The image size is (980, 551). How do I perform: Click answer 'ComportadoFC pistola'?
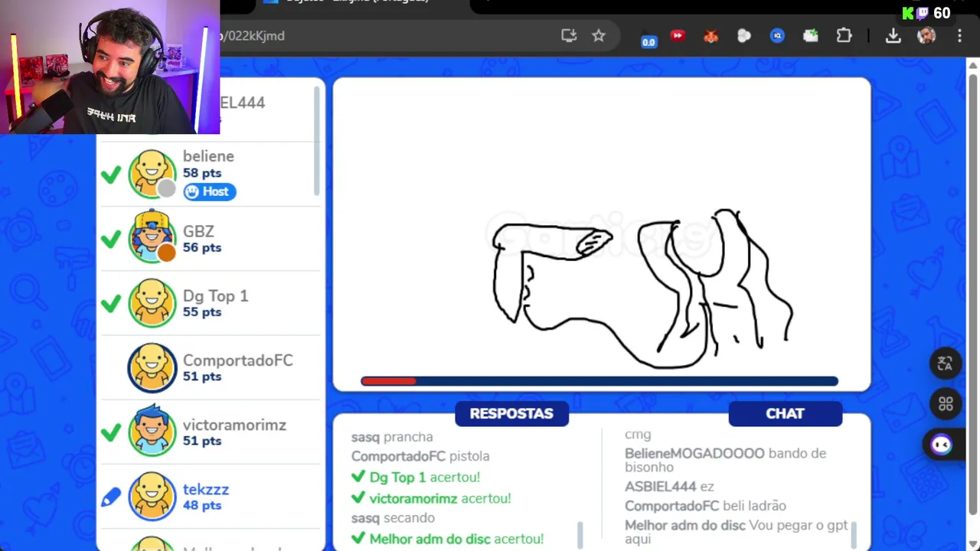click(x=420, y=456)
